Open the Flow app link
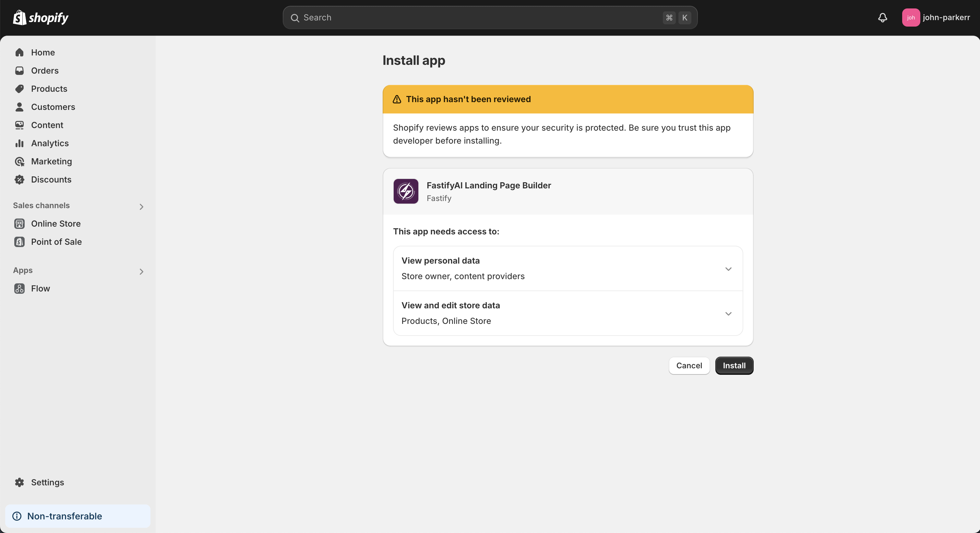Viewport: 980px width, 533px height. point(40,289)
